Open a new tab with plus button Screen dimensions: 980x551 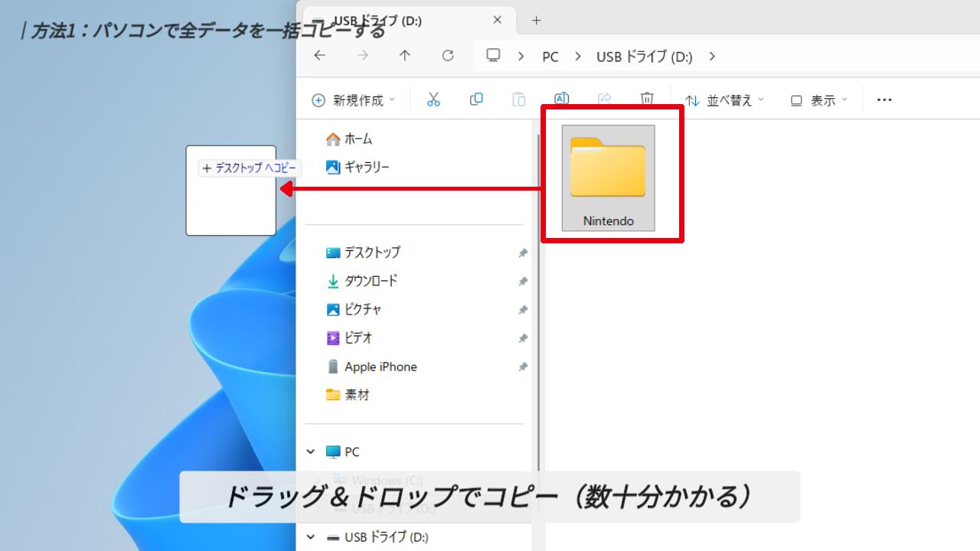click(536, 21)
